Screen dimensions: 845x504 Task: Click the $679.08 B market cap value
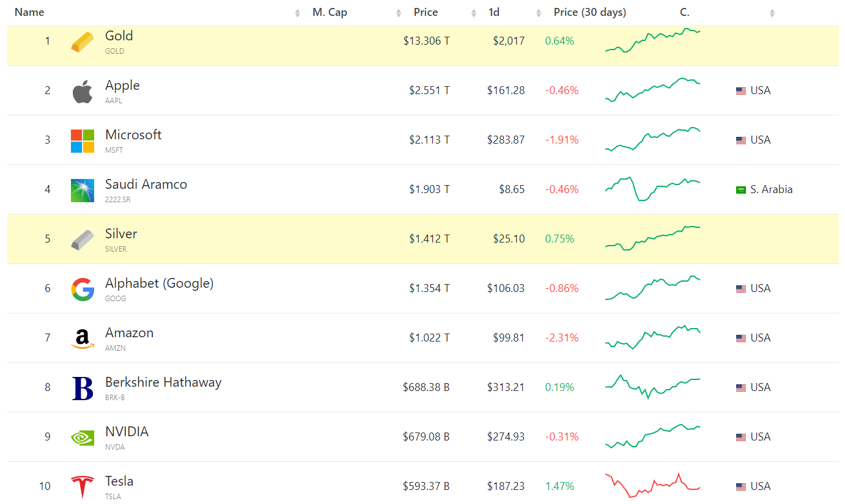[426, 437]
